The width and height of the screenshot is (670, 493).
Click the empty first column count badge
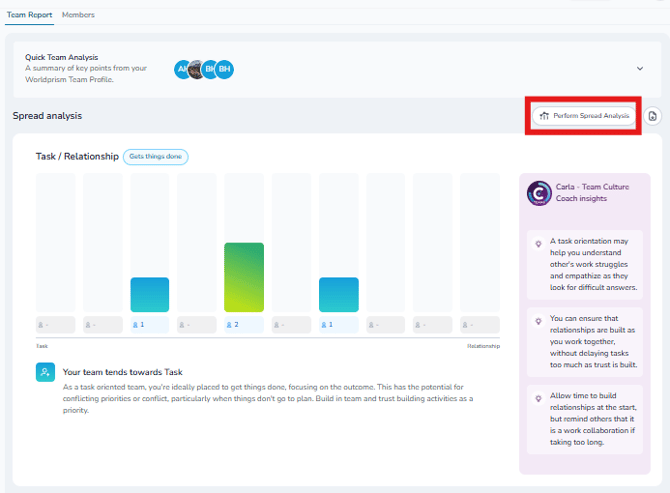[x=55, y=325]
